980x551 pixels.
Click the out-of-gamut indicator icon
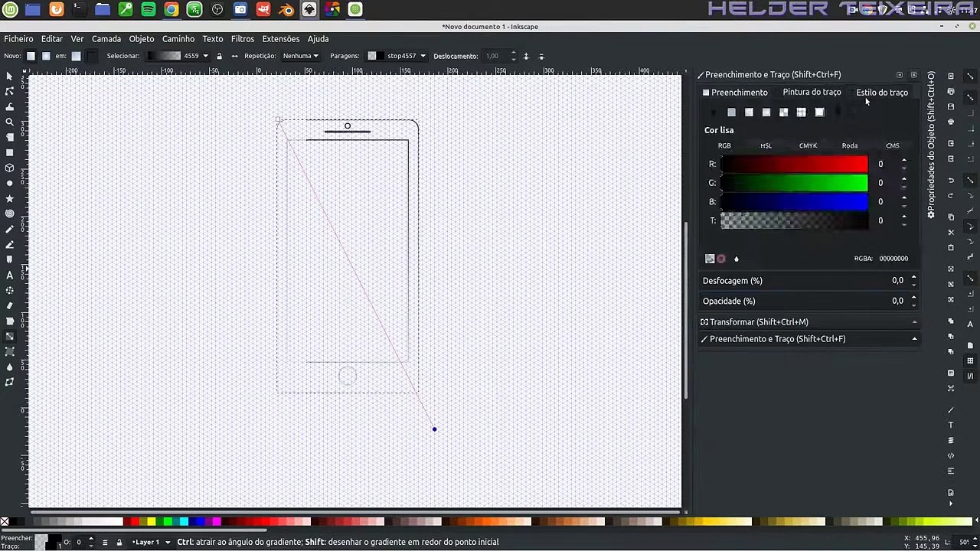pyautogui.click(x=721, y=259)
